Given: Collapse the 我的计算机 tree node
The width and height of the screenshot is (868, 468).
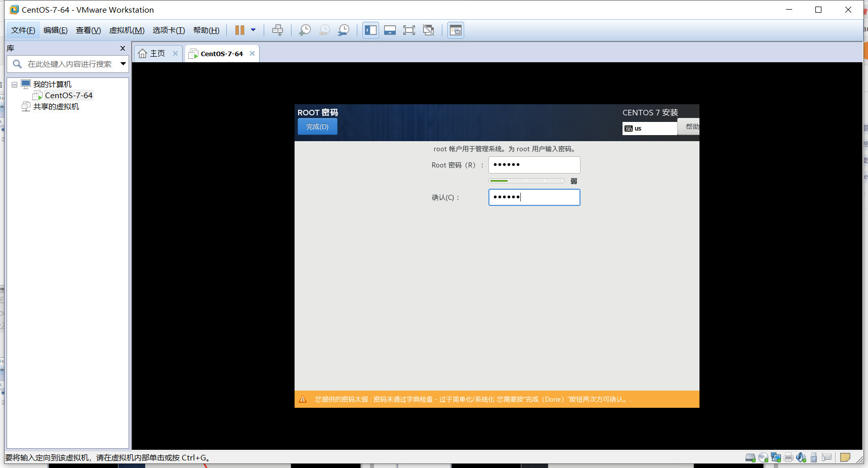Looking at the screenshot, I should [15, 84].
